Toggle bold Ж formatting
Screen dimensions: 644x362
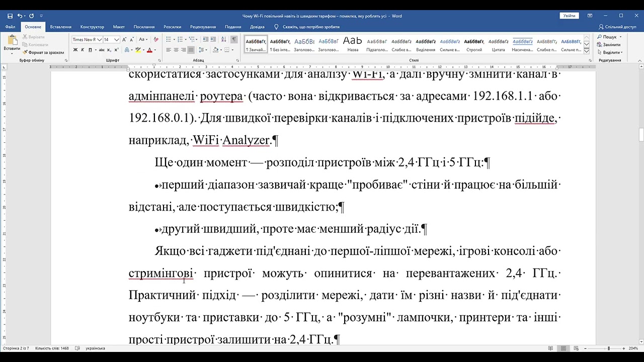click(x=75, y=50)
